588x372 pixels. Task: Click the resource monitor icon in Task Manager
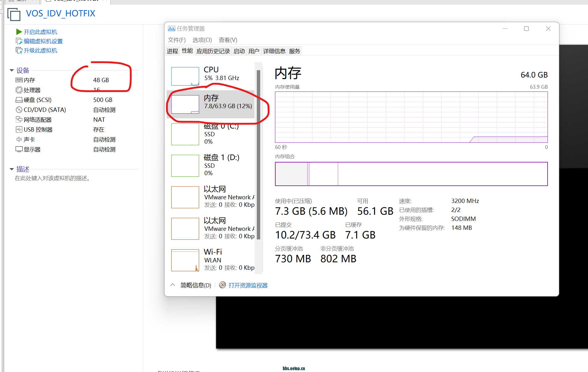point(223,285)
